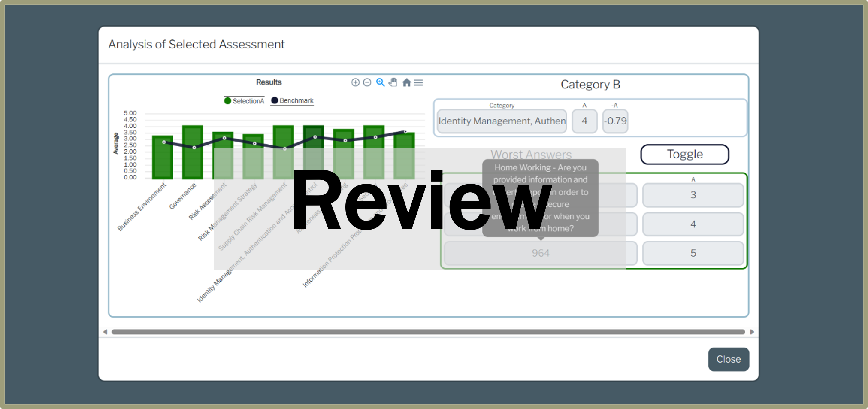Click the Toggle button in the Category B panel
Viewport: 868px width, 409px height.
684,154
